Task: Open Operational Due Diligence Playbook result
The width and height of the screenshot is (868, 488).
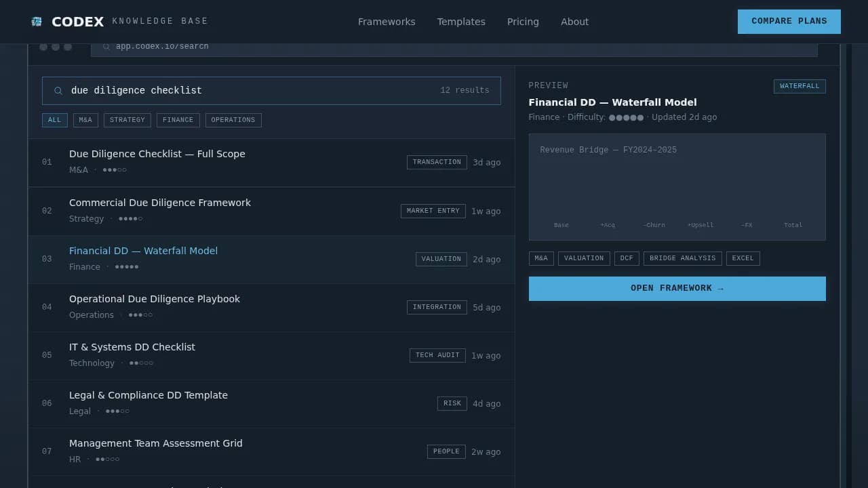Action: point(271,308)
